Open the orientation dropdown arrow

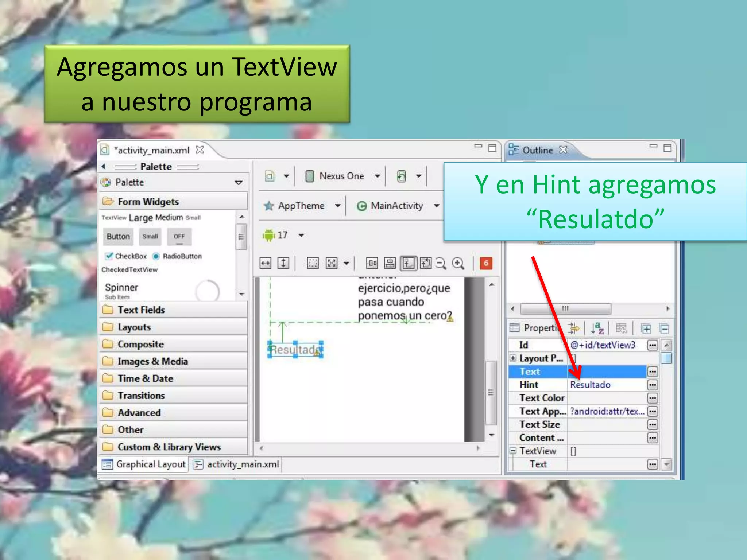[419, 176]
